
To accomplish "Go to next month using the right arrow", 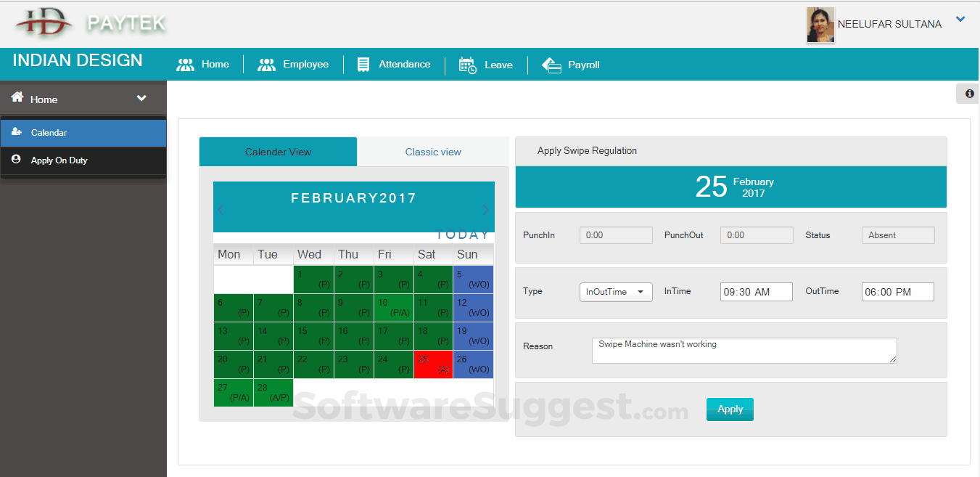I will [x=485, y=210].
